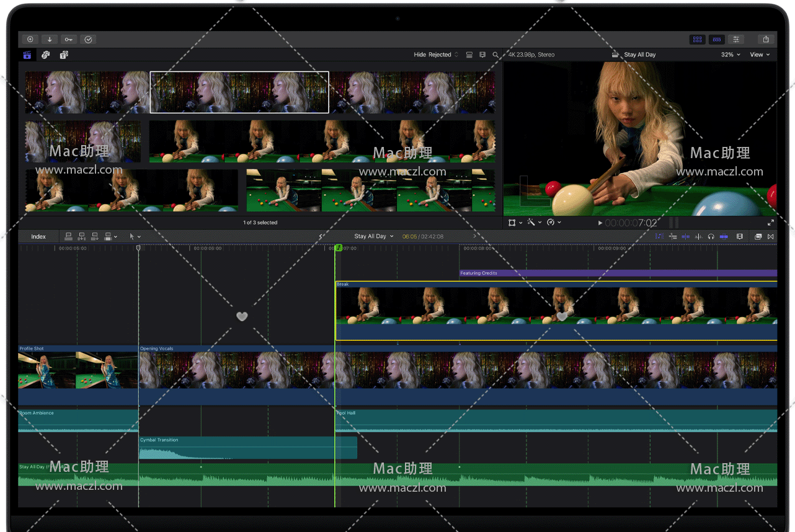Open the Hide Rejected filter dropdown
Image resolution: width=795 pixels, height=532 pixels.
[434, 55]
